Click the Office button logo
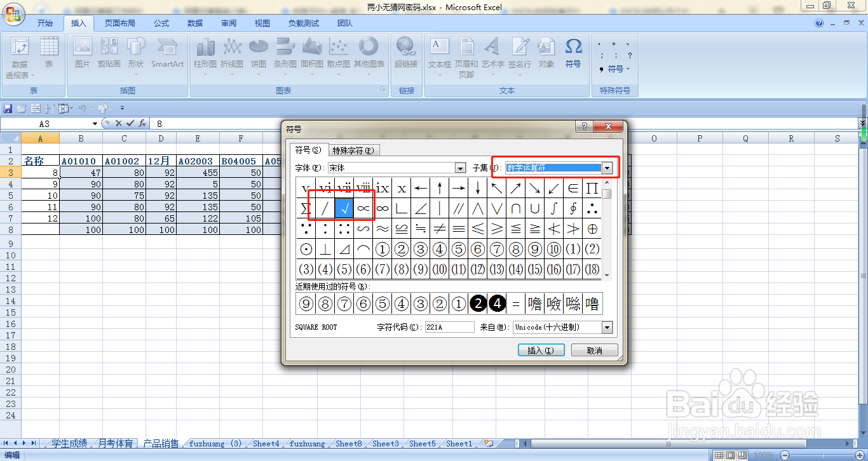Viewport: 868px width, 461px height. [x=13, y=14]
